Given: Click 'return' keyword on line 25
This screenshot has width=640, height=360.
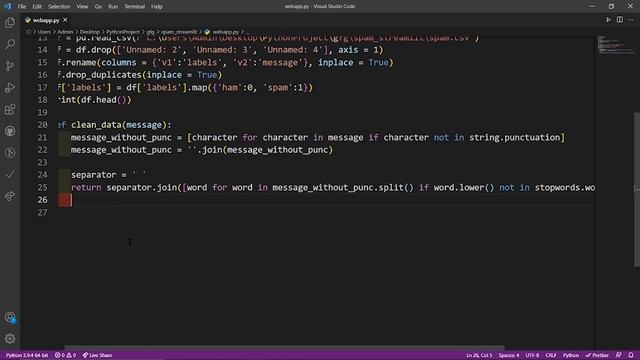Looking at the screenshot, I should point(86,187).
